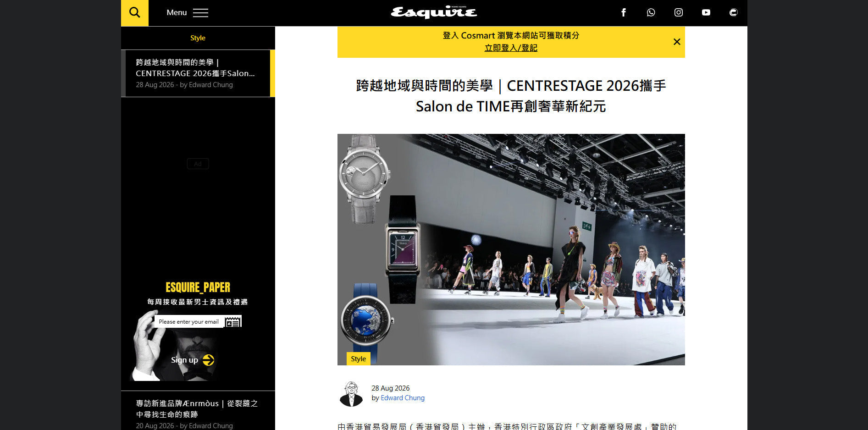Click the Ad placeholder in sidebar
The width and height of the screenshot is (868, 430).
[x=198, y=164]
